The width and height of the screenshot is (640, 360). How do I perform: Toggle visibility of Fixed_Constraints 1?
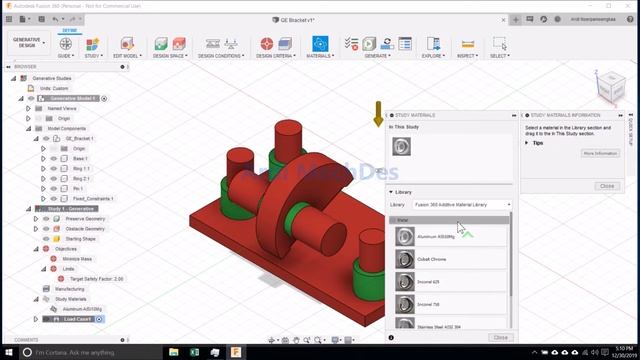(x=53, y=199)
